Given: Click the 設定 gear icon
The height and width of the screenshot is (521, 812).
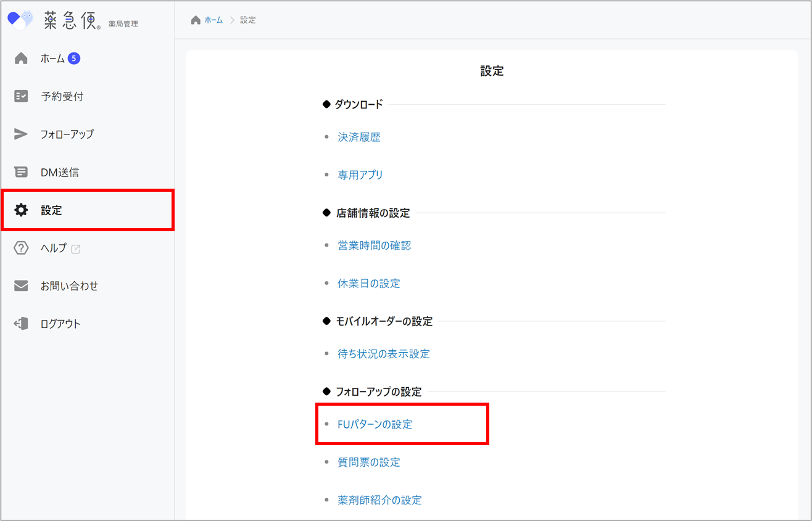Looking at the screenshot, I should click(x=21, y=210).
